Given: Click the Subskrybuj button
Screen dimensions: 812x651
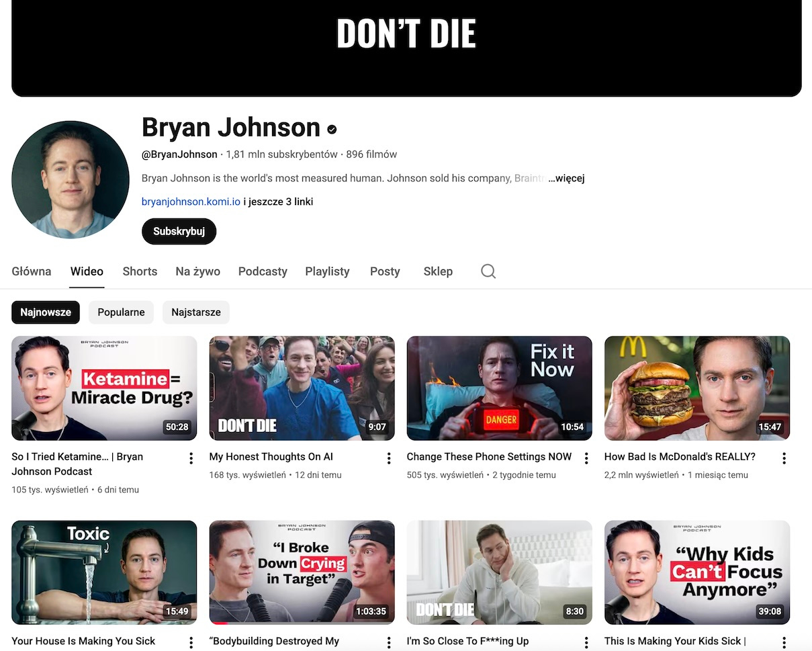Looking at the screenshot, I should [179, 232].
